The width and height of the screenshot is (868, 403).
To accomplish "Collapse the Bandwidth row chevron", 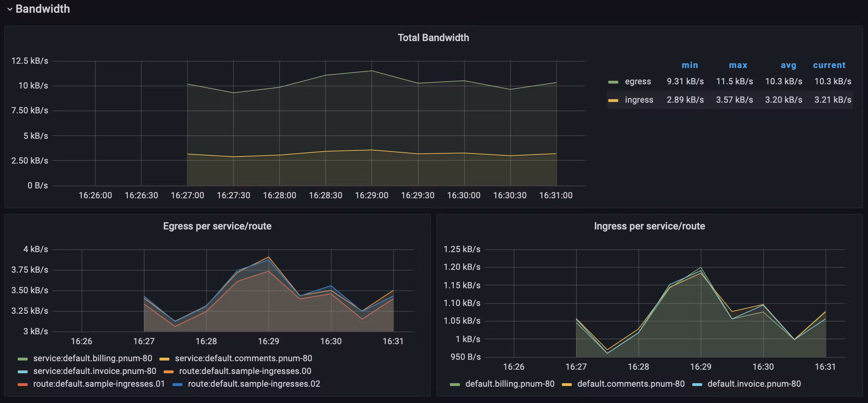I will (10, 9).
